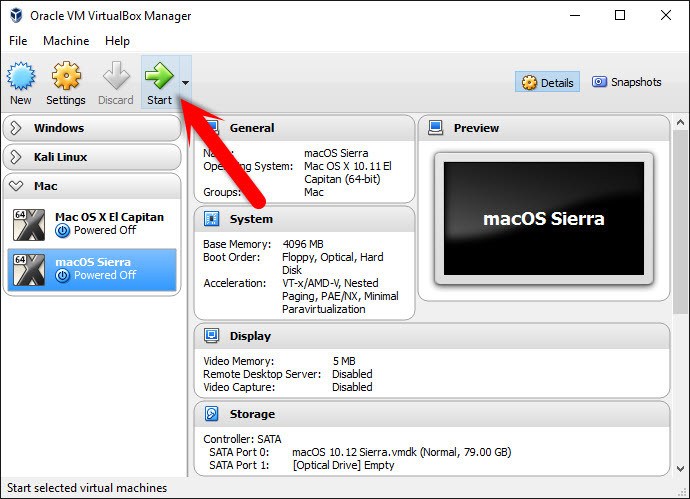Viewport: 690px width, 499px height.
Task: Click the Discard toolbar icon
Action: coord(115,76)
